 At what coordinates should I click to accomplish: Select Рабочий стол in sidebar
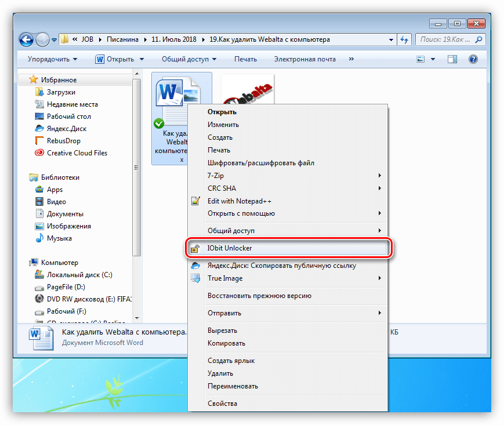[69, 117]
